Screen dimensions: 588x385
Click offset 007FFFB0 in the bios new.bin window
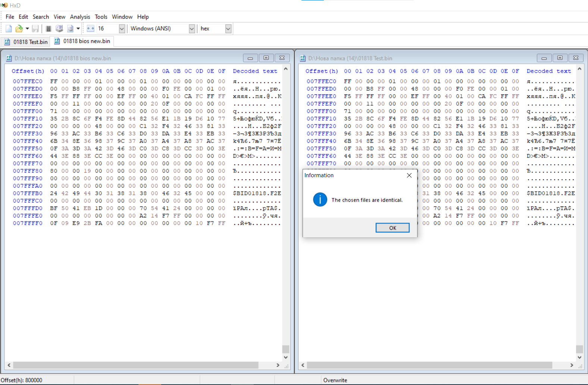28,193
